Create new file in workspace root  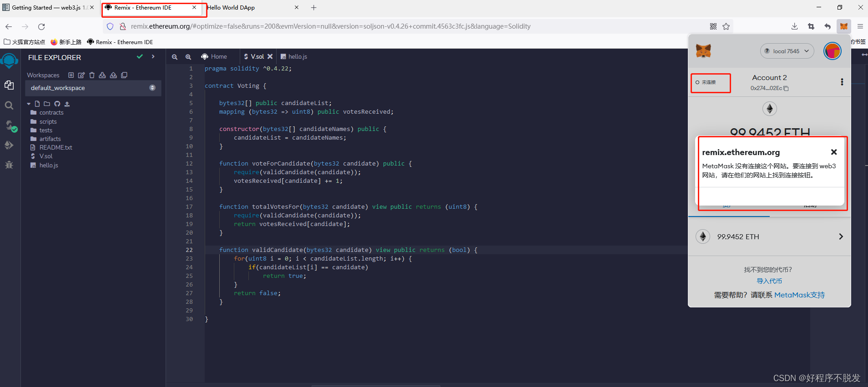(37, 104)
